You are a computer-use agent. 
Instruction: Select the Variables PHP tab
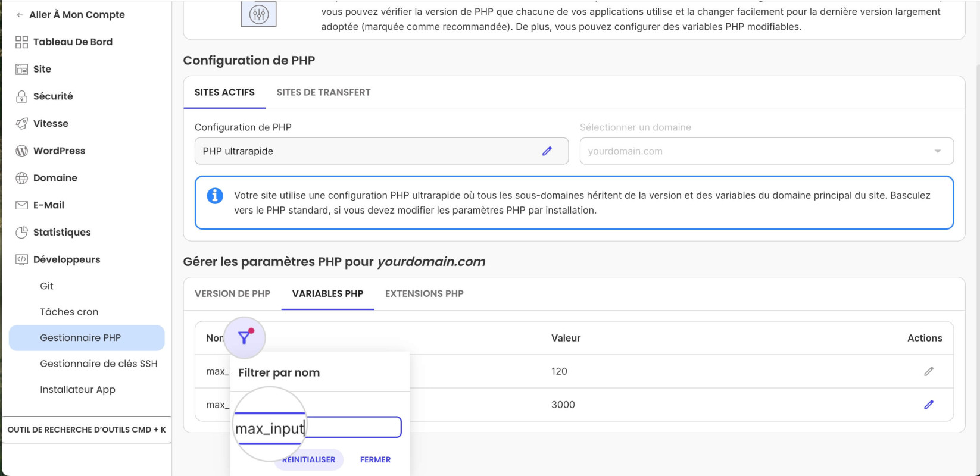tap(327, 293)
